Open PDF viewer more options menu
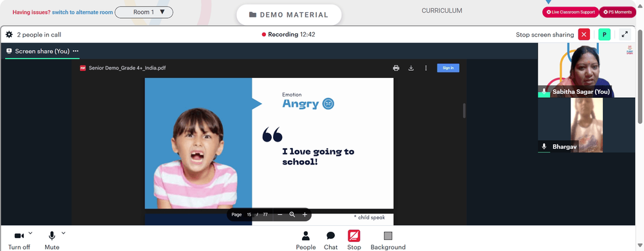The width and height of the screenshot is (644, 251). (x=426, y=68)
